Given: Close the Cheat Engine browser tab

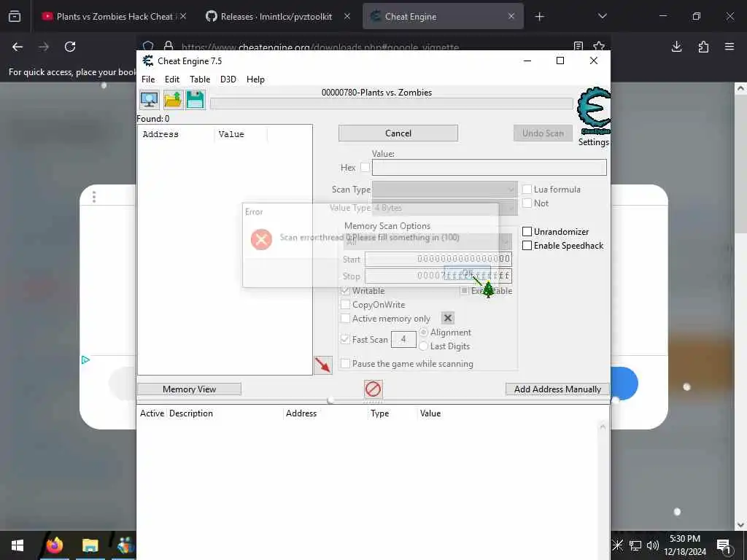Looking at the screenshot, I should click(511, 17).
